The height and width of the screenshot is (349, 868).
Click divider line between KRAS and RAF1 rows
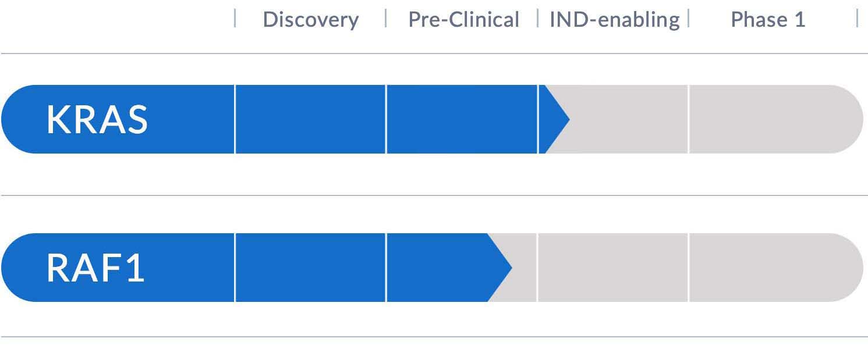(x=434, y=195)
